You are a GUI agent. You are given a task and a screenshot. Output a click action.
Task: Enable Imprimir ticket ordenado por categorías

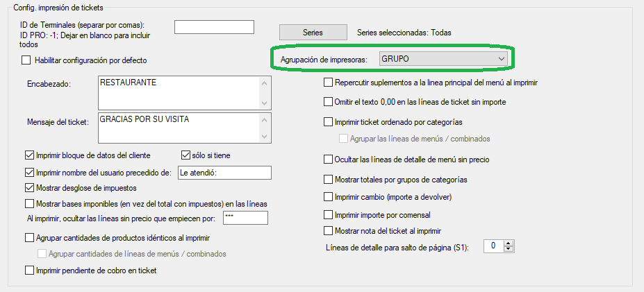(329, 122)
